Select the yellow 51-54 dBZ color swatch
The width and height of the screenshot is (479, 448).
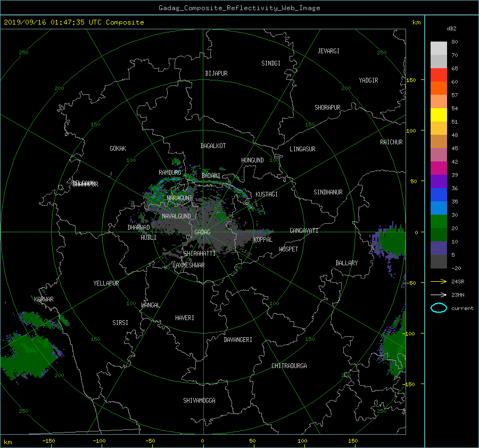coord(439,115)
